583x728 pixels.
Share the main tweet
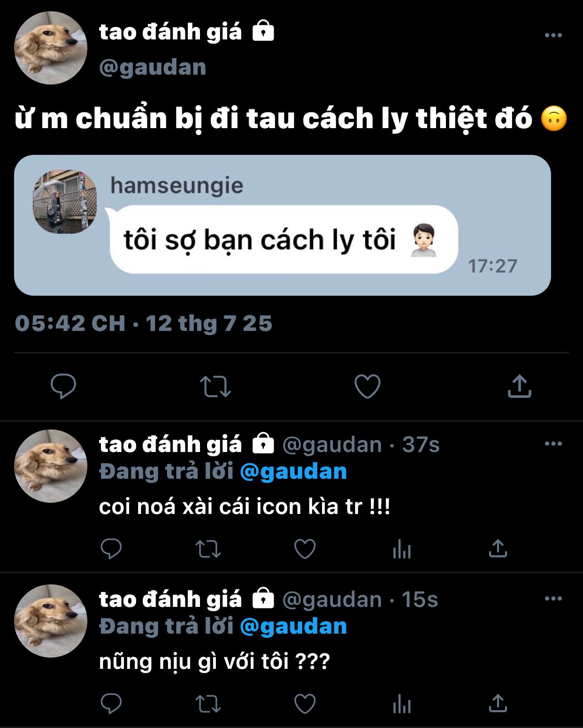click(x=519, y=386)
